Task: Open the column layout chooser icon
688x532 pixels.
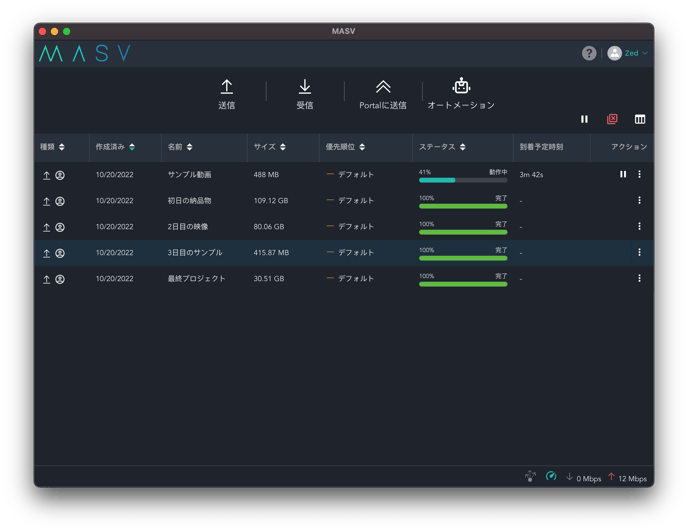Action: 640,119
